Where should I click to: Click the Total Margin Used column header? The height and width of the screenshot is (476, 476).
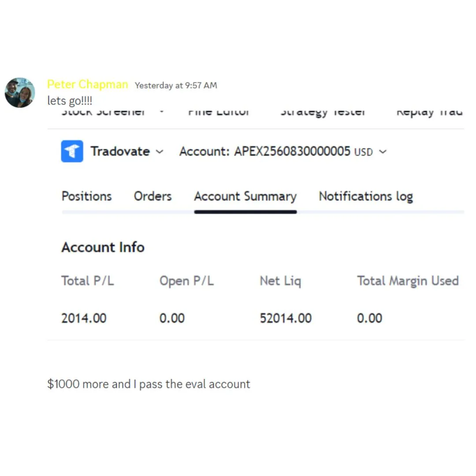(x=408, y=281)
